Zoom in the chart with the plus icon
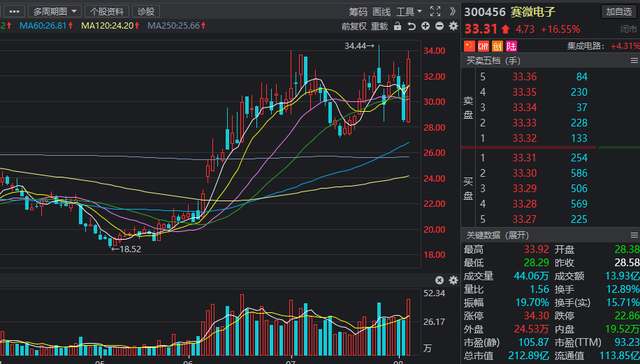The image size is (640, 364). [425, 26]
